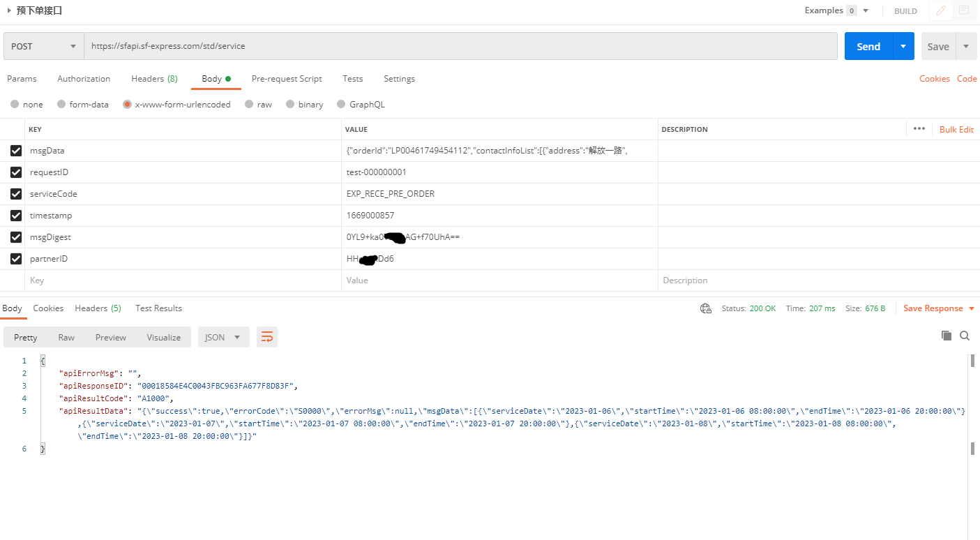The image size is (980, 540).
Task: Click the edit pencil icon near BUILD
Action: [941, 10]
